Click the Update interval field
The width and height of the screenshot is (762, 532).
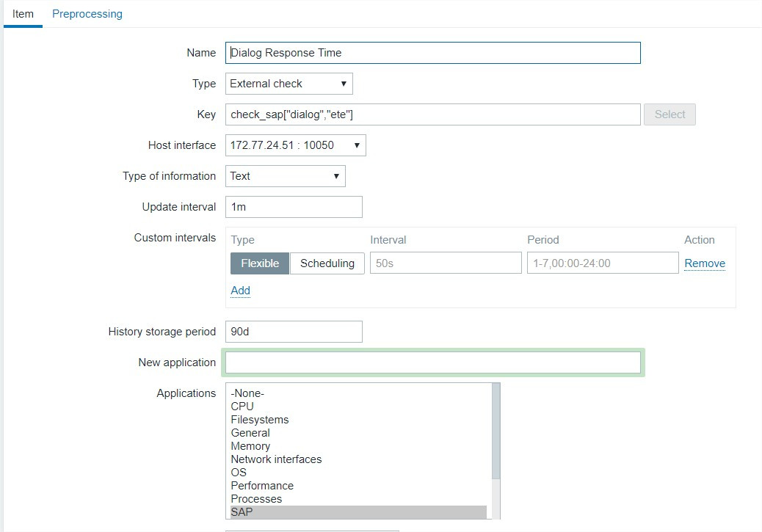tap(294, 207)
